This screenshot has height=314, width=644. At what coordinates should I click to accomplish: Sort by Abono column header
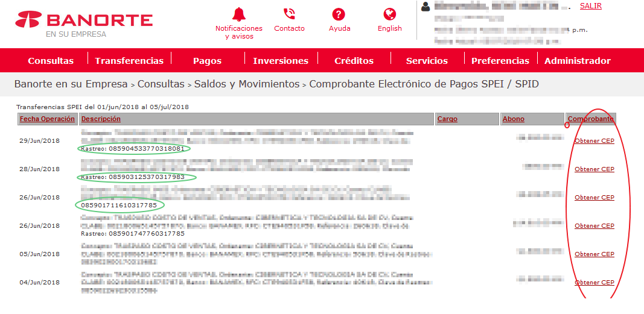click(514, 119)
